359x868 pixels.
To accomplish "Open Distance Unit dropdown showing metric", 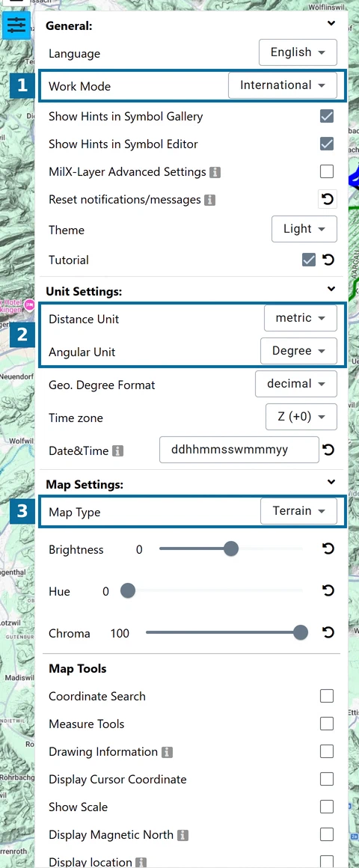I will (x=301, y=318).
